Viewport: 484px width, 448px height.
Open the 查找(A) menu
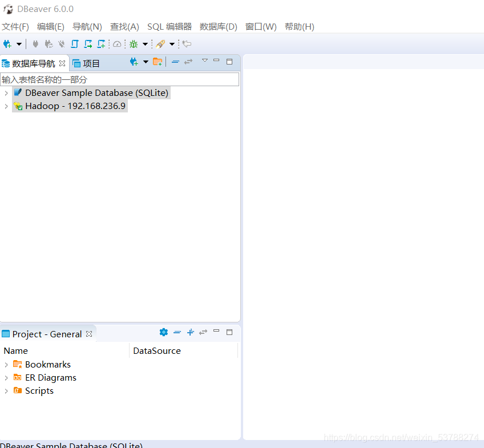(124, 27)
